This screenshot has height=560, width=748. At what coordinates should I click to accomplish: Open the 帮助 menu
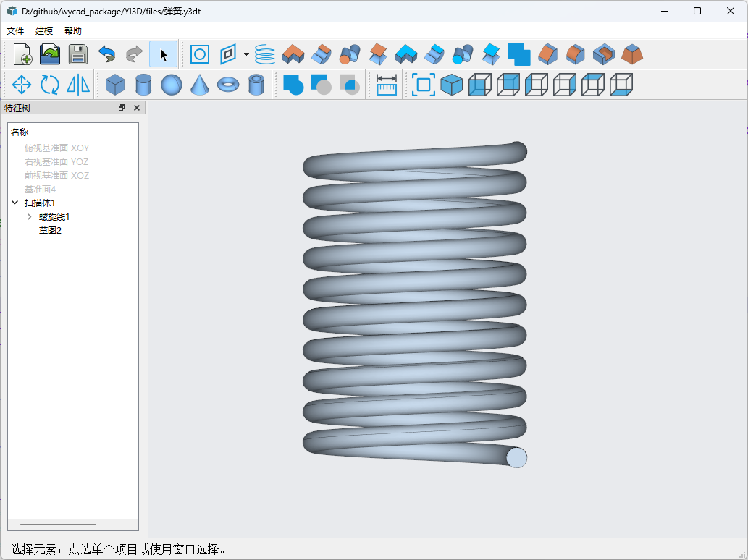(73, 31)
